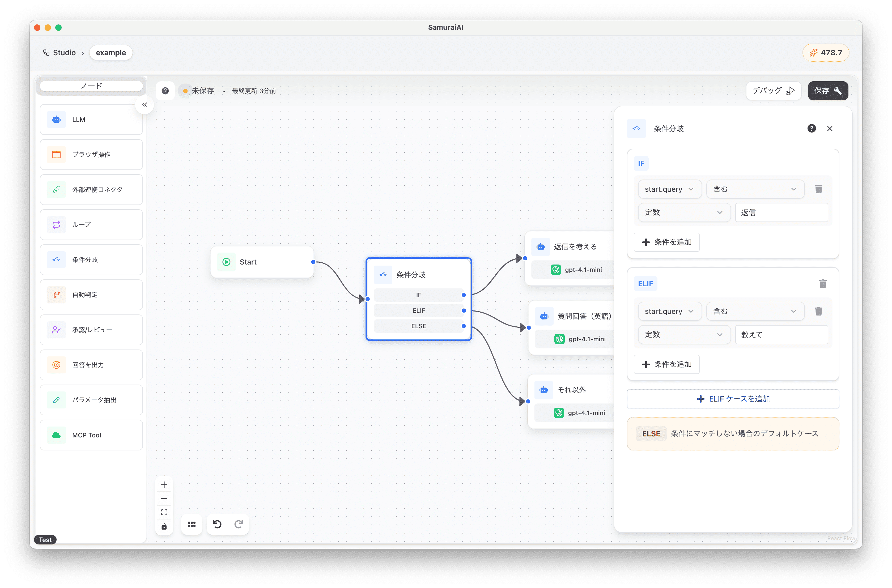
Task: Collapse the node sidebar with chevrons
Action: click(145, 105)
